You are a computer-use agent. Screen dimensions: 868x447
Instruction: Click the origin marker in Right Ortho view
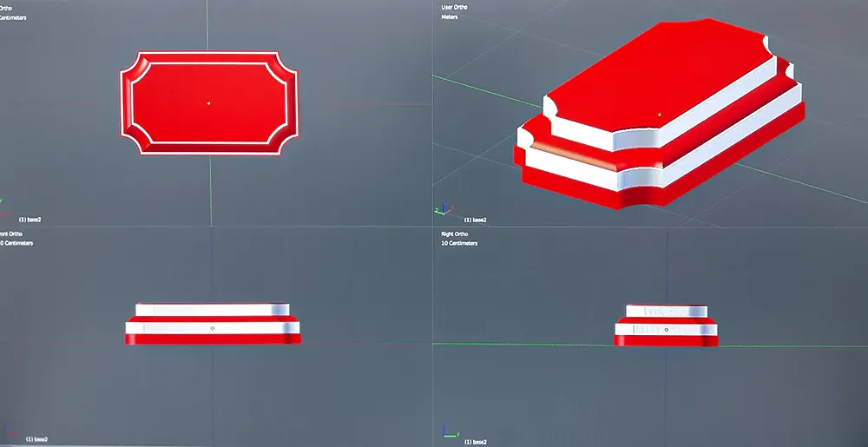click(667, 329)
